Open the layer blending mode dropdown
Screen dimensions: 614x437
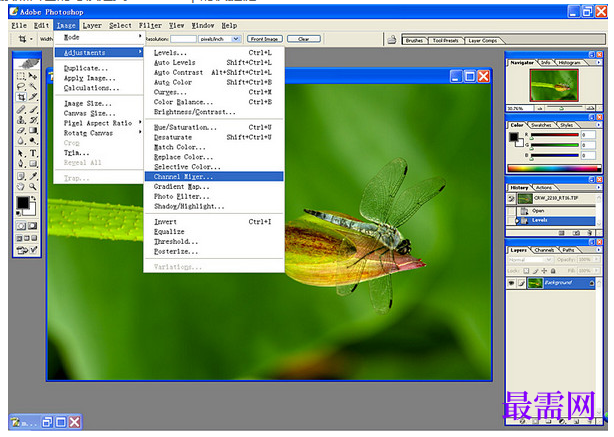click(530, 260)
